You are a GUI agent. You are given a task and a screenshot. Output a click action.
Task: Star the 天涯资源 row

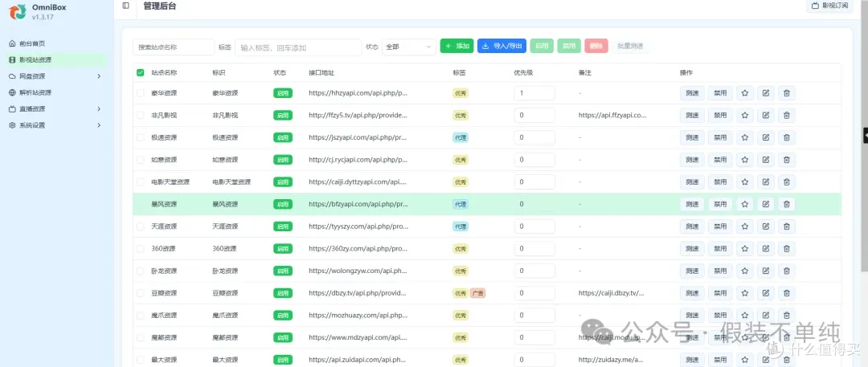point(744,226)
